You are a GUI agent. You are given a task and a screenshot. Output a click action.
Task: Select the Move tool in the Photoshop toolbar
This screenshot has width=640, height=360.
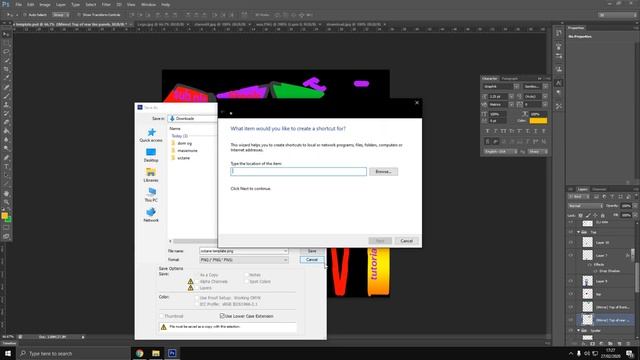6,34
